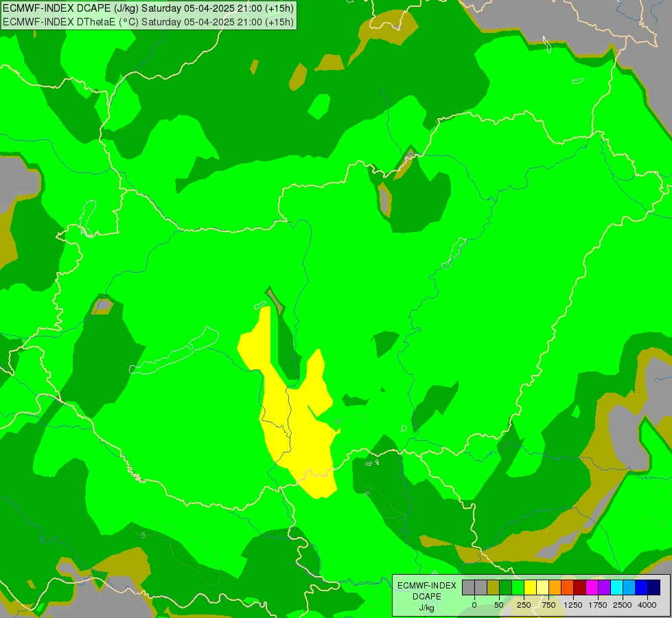
Task: Click the long white lake outline on map
Action: coord(174,352)
